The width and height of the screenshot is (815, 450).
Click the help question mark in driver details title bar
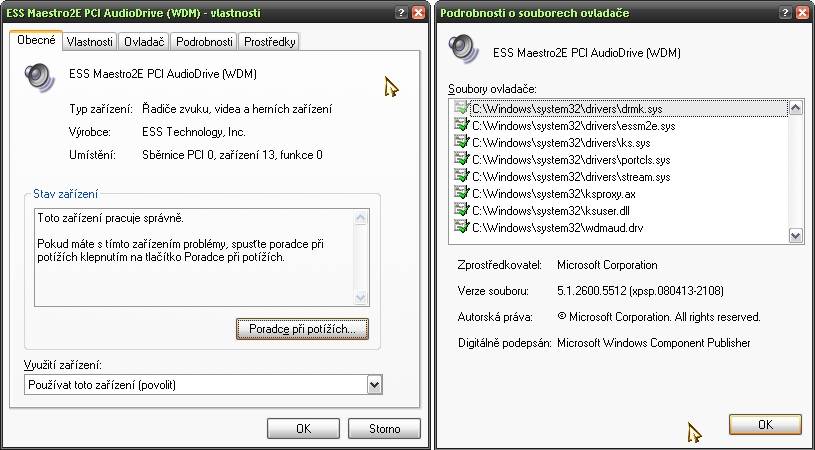click(785, 13)
